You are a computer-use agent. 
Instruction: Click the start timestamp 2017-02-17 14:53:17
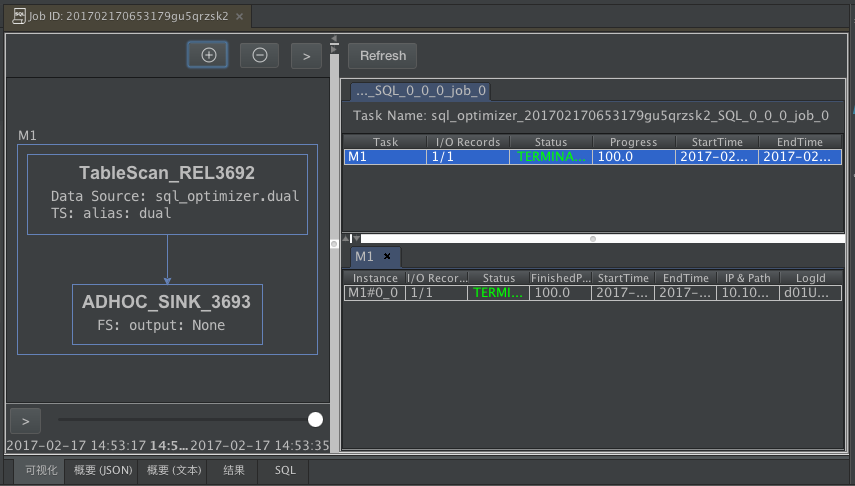[x=76, y=446]
